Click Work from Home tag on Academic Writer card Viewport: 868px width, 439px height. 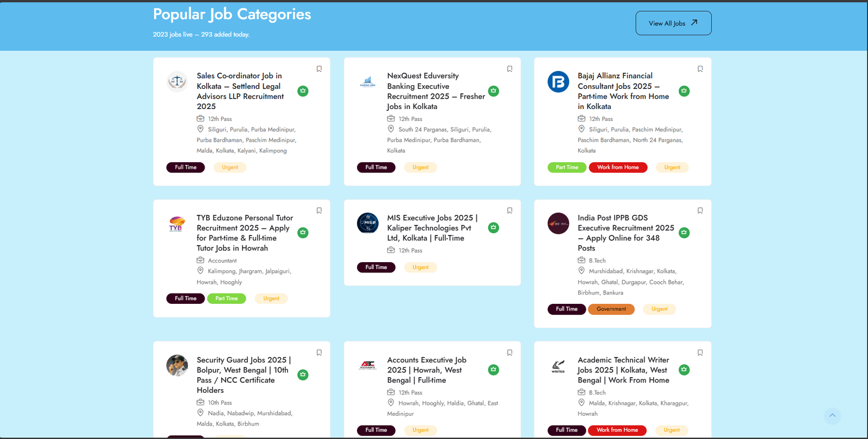(x=617, y=430)
